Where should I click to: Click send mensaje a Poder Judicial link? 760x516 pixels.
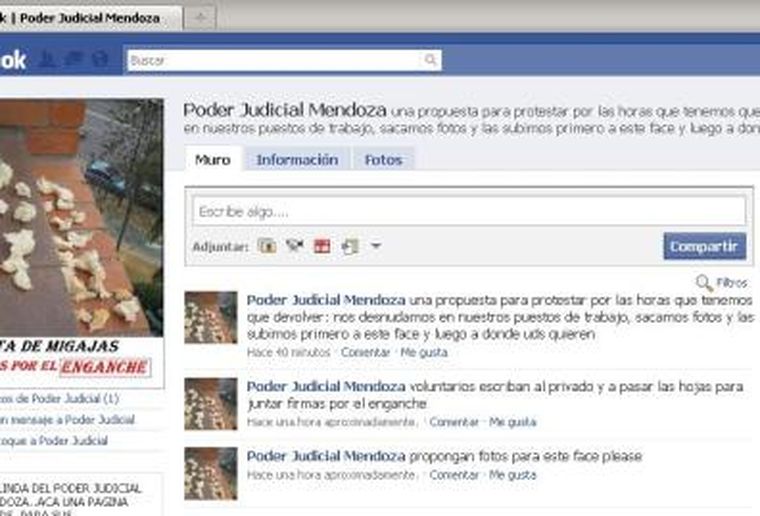coord(67,420)
